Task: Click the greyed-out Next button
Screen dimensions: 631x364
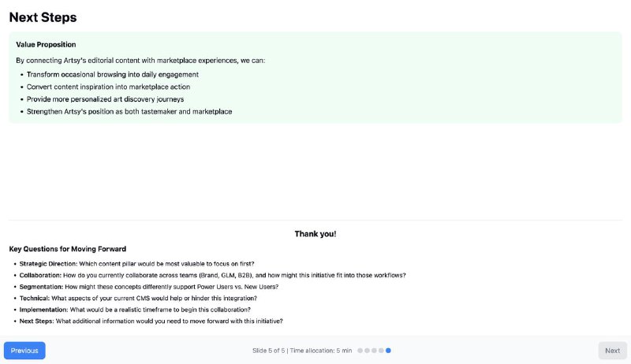Action: 613,351
